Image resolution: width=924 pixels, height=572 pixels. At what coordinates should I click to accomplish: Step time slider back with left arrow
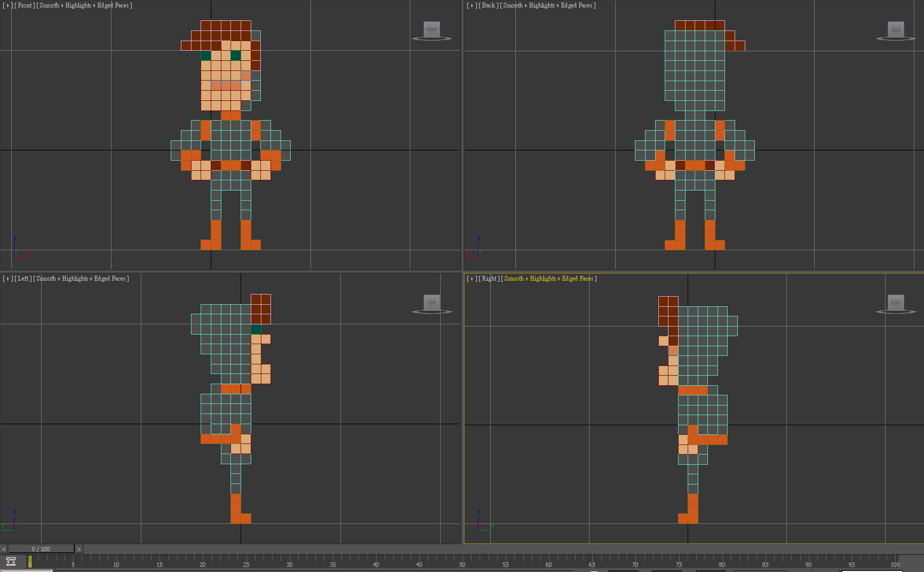click(x=4, y=549)
